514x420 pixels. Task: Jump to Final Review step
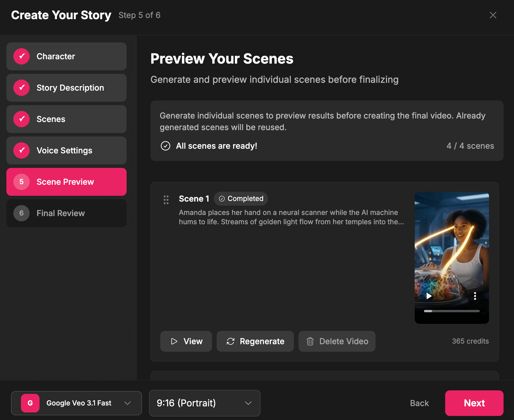pos(67,213)
